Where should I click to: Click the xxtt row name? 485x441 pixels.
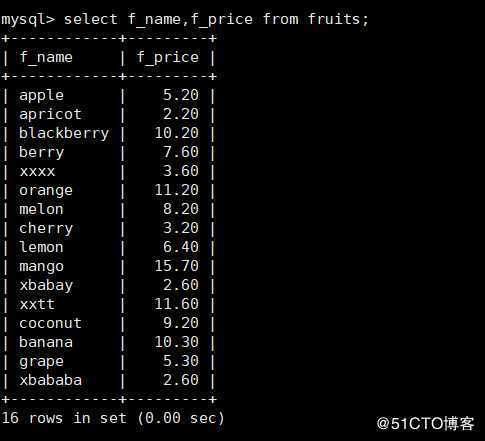click(37, 304)
